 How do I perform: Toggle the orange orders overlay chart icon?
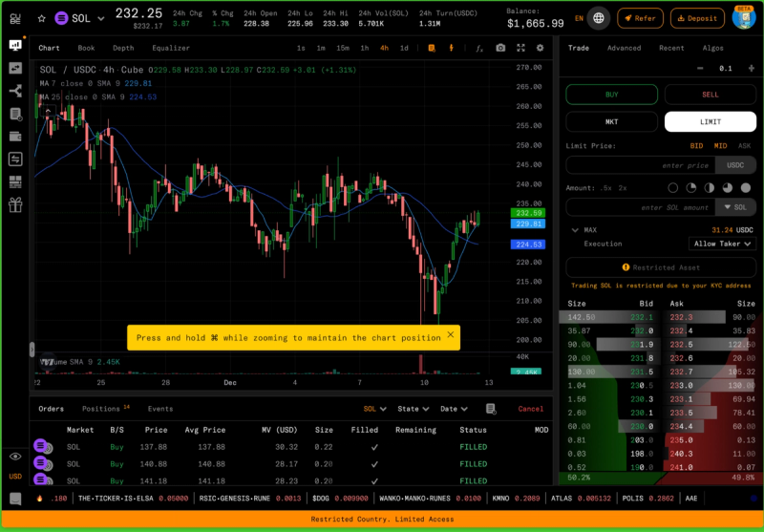[x=432, y=48]
